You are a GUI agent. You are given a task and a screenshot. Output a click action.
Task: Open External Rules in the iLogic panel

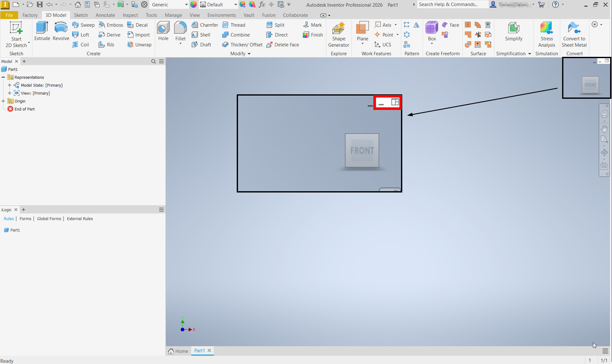(x=80, y=219)
